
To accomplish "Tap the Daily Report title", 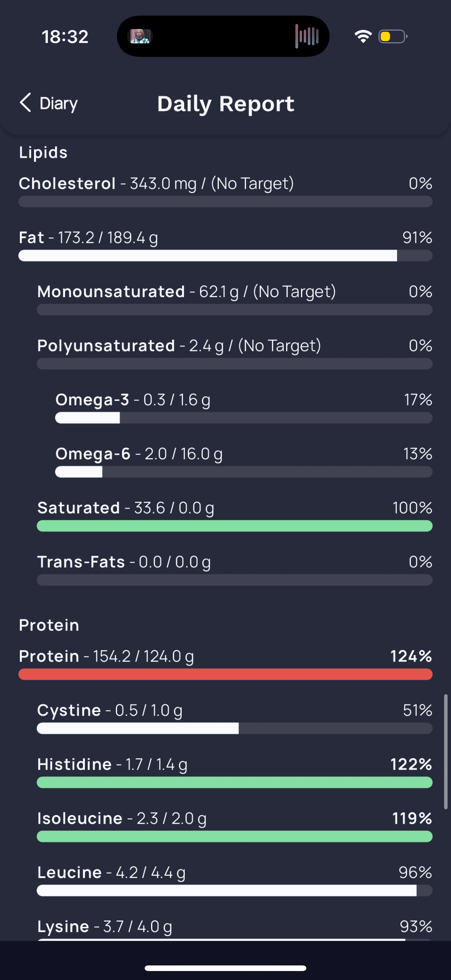I will point(226,104).
